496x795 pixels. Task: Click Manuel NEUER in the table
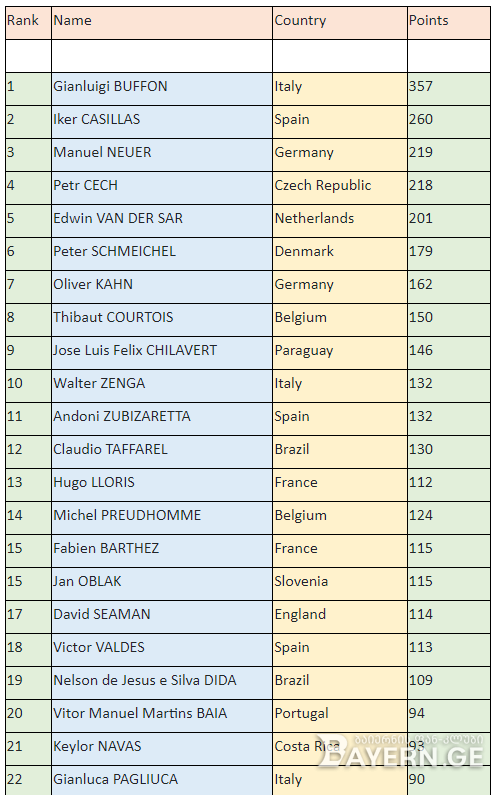[x=162, y=155]
